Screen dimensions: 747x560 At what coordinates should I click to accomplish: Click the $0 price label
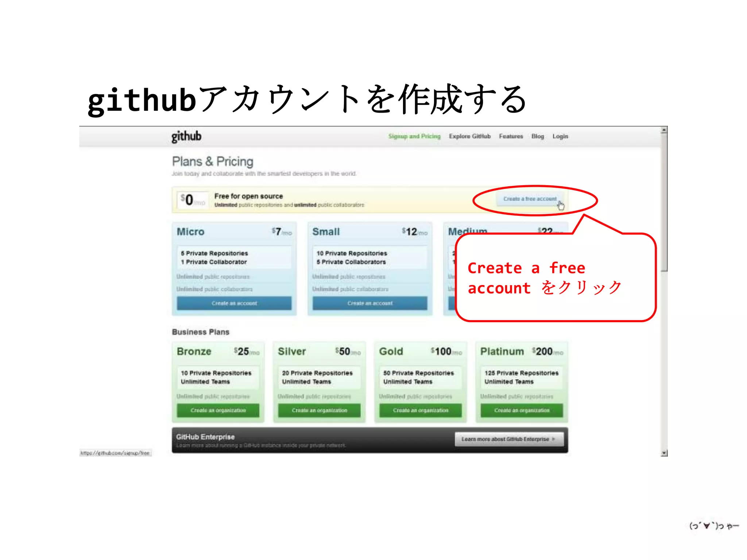193,200
